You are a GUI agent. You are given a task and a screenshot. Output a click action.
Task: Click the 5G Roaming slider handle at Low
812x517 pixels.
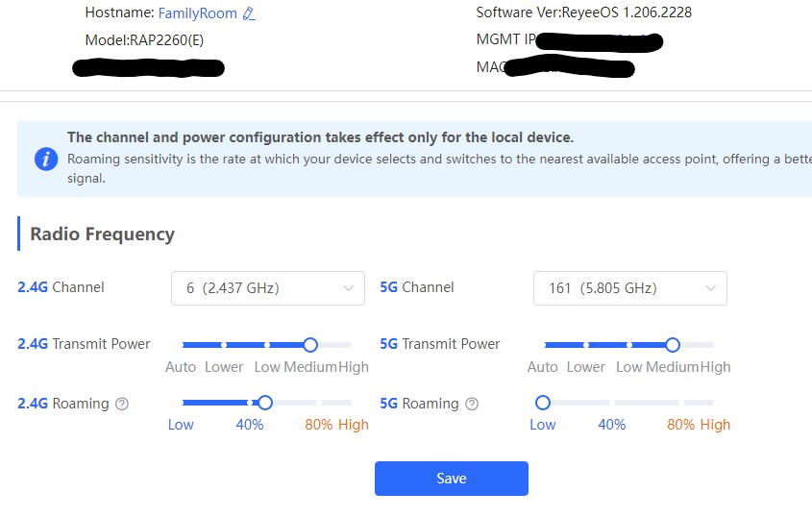pyautogui.click(x=543, y=403)
